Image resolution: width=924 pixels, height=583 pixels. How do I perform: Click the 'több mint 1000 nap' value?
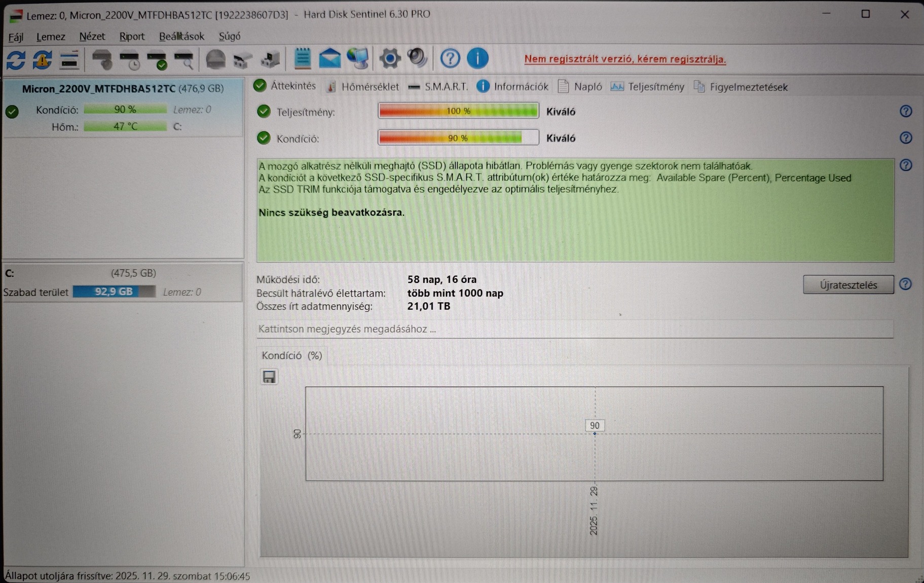pos(455,293)
